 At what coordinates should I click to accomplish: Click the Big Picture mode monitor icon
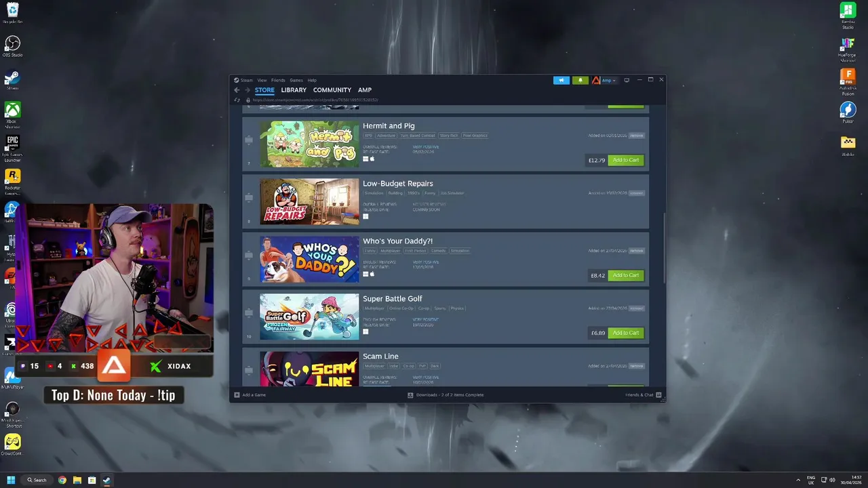[x=627, y=80]
